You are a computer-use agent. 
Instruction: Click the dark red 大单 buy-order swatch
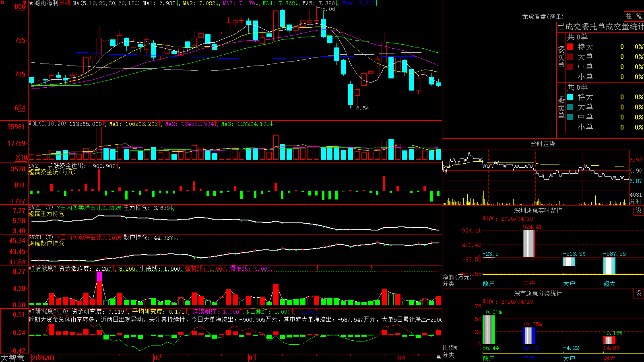click(570, 57)
